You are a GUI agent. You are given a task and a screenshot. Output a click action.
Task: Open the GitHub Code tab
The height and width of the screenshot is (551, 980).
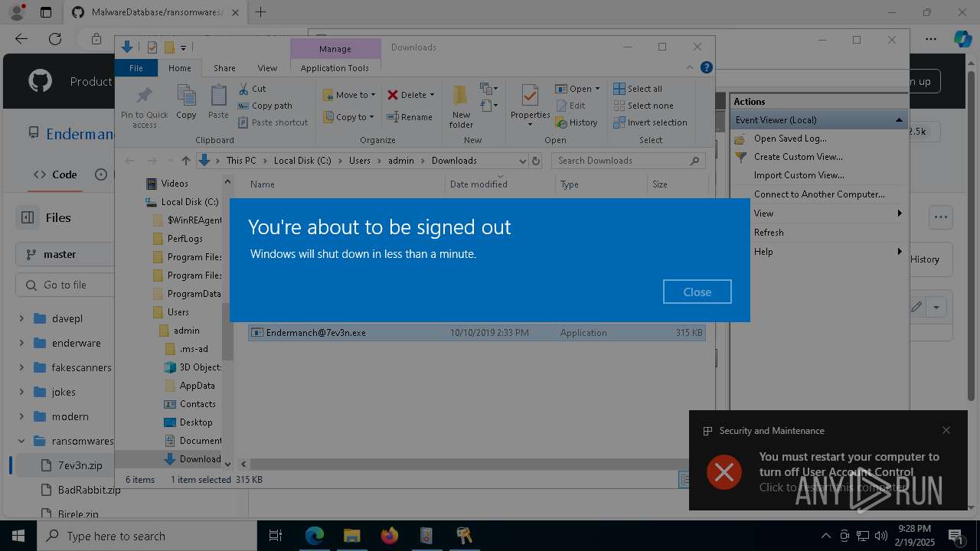[x=55, y=174]
